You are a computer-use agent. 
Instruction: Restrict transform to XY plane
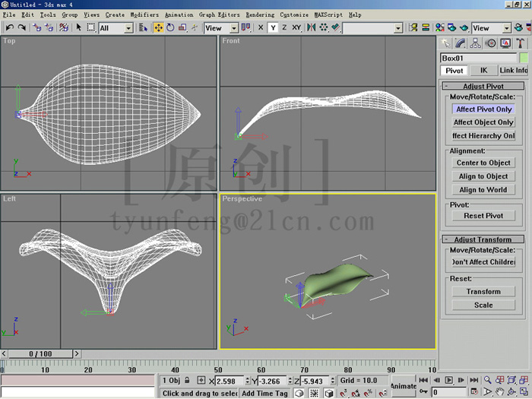[296, 27]
